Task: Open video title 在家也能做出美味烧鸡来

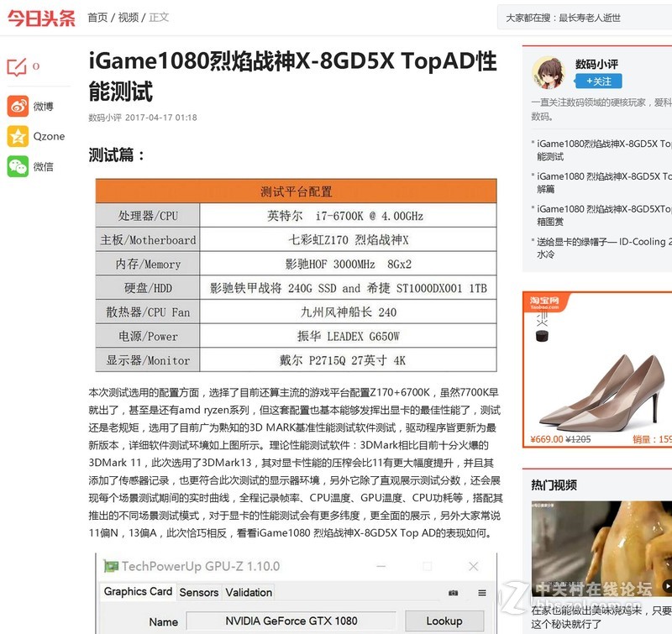Action: click(x=601, y=617)
